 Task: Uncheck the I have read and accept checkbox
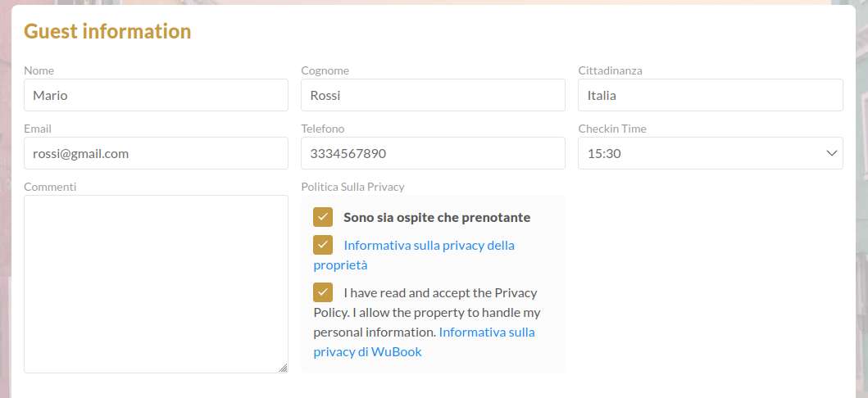(x=323, y=292)
